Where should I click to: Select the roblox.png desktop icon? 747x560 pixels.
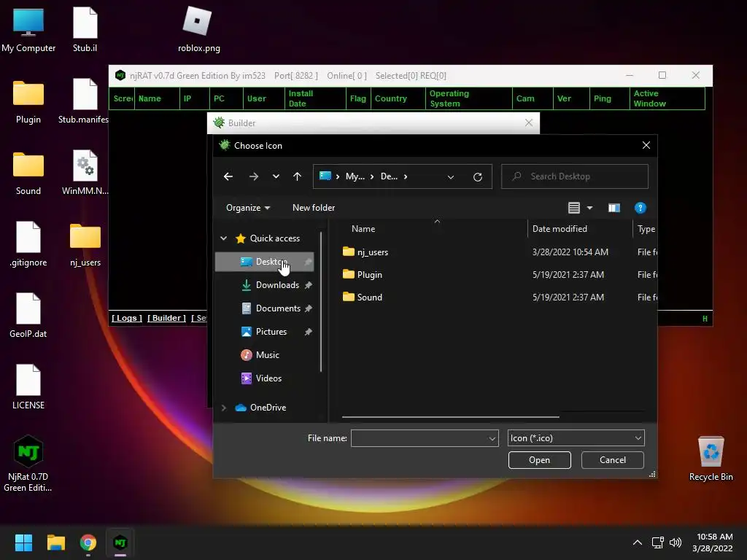[x=198, y=29]
